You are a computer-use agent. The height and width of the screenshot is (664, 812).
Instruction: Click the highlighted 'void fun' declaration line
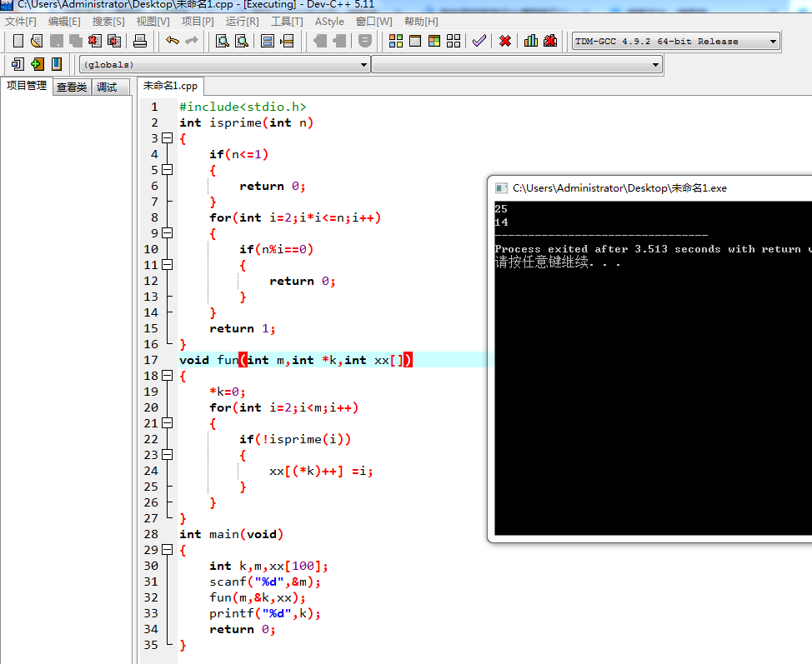pos(296,360)
